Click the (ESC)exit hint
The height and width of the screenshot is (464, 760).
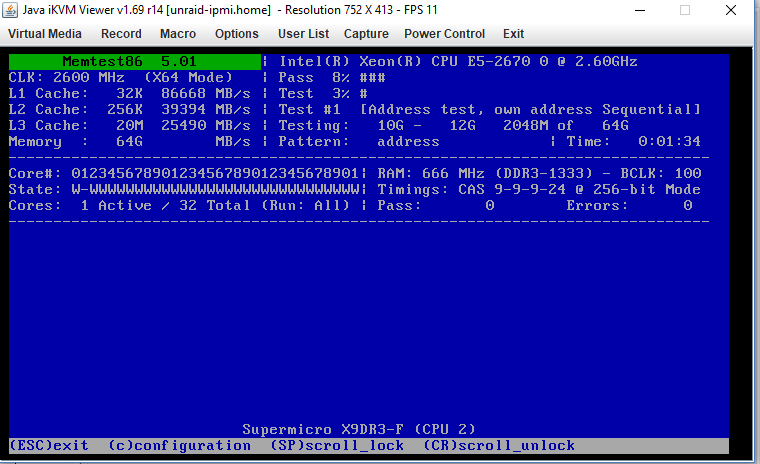click(x=49, y=446)
